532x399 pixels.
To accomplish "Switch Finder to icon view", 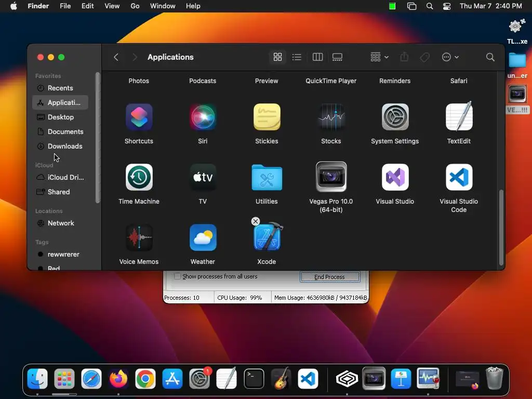I will pyautogui.click(x=277, y=57).
